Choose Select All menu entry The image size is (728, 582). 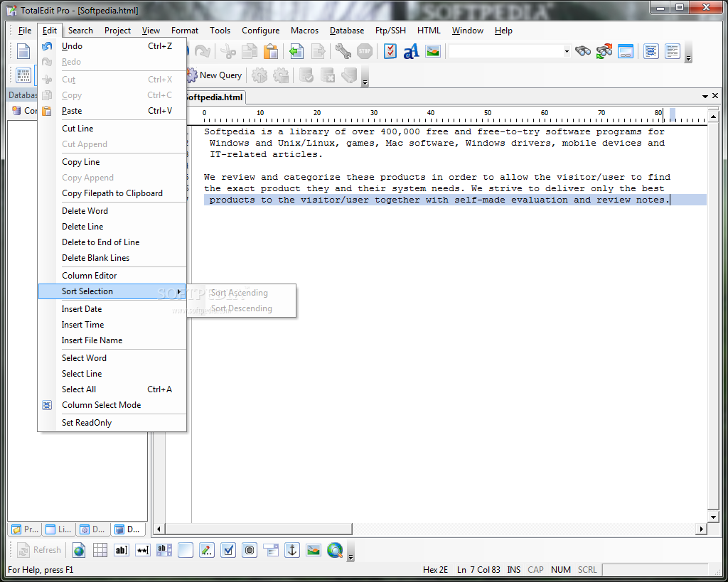pos(112,389)
